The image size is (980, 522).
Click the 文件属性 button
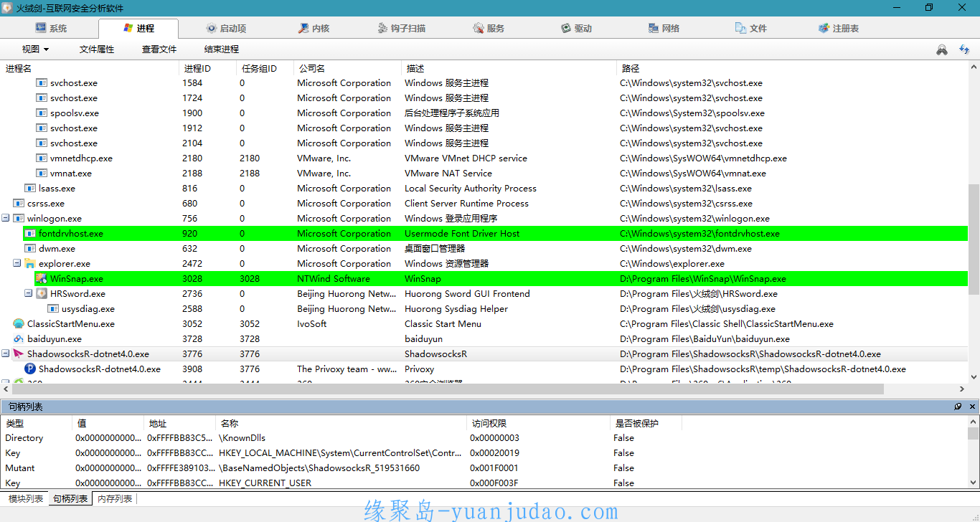coord(97,49)
